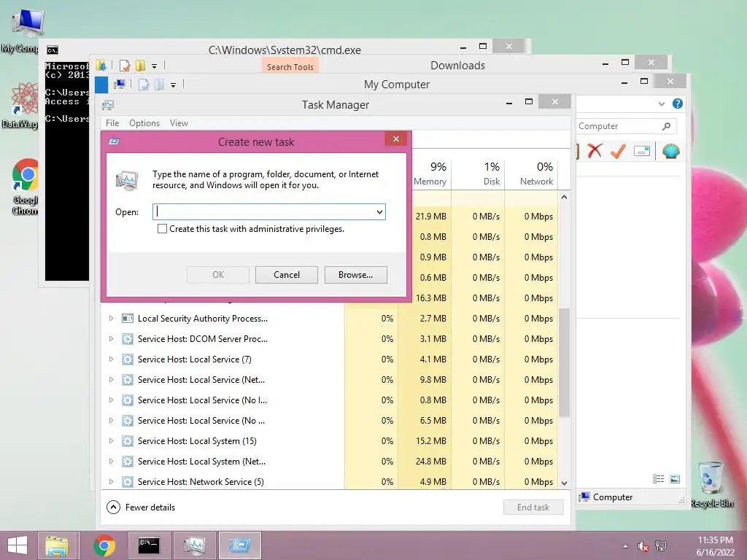Image resolution: width=747 pixels, height=560 pixels.
Task: Switch to Command Prompt in taskbar
Action: pyautogui.click(x=149, y=545)
